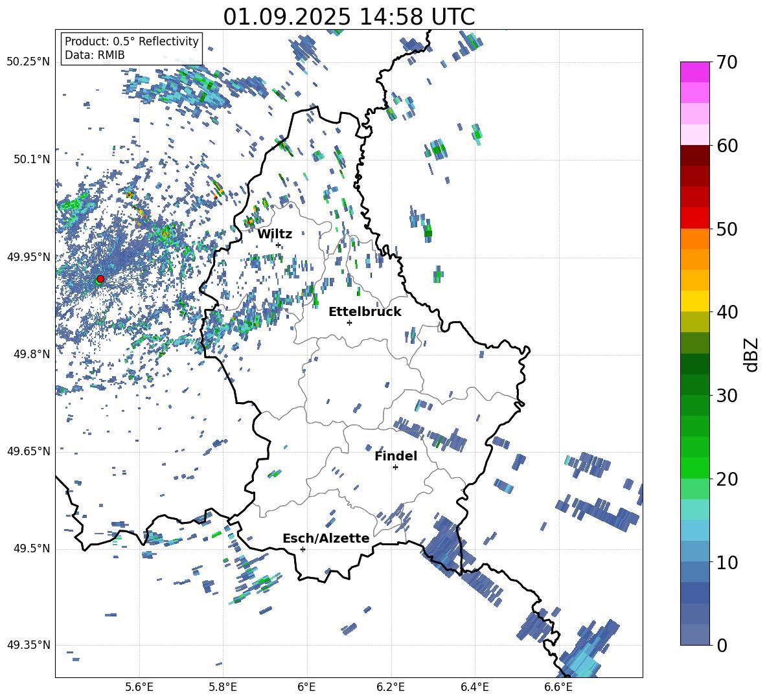767x700 pixels.
Task: Click the dBZ colorbar axis label
Action: point(751,355)
